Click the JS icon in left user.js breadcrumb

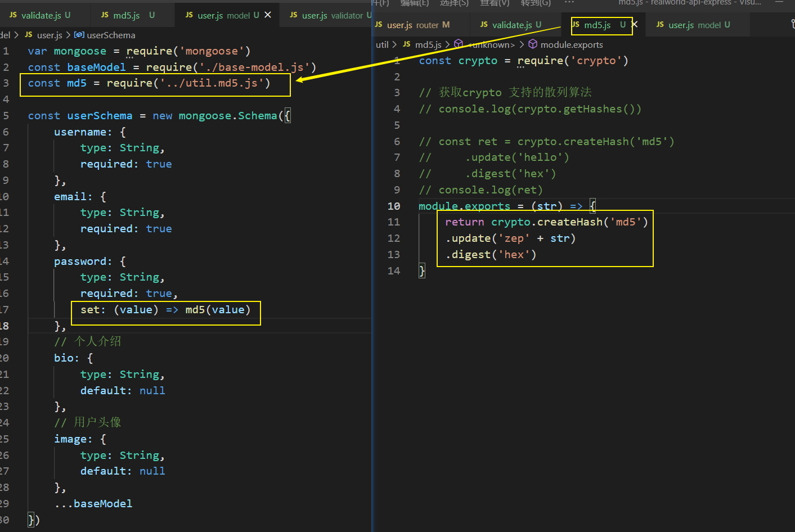coord(29,35)
